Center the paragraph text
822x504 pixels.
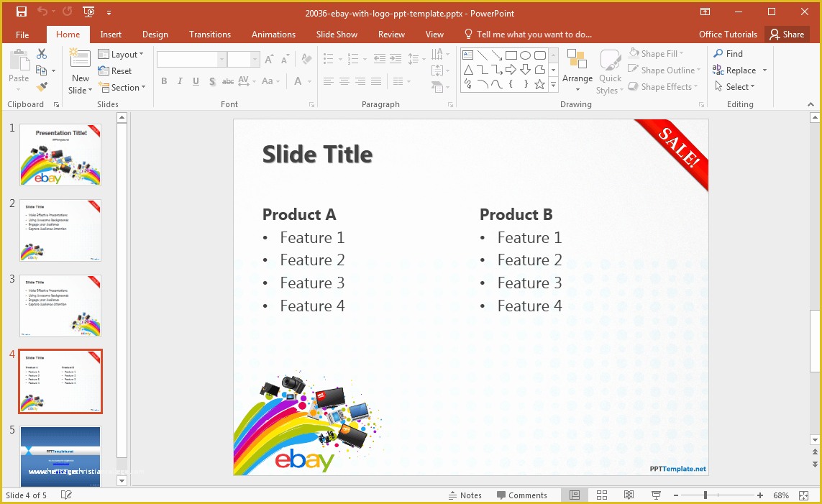344,81
